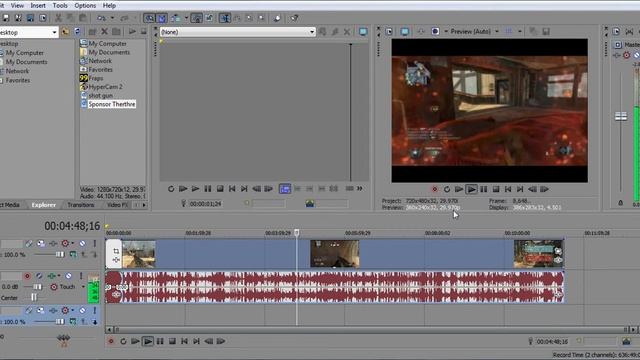This screenshot has width=640, height=360.
Task: Open the Auto Ripple mode dropdown arrow
Action: [x=186, y=18]
